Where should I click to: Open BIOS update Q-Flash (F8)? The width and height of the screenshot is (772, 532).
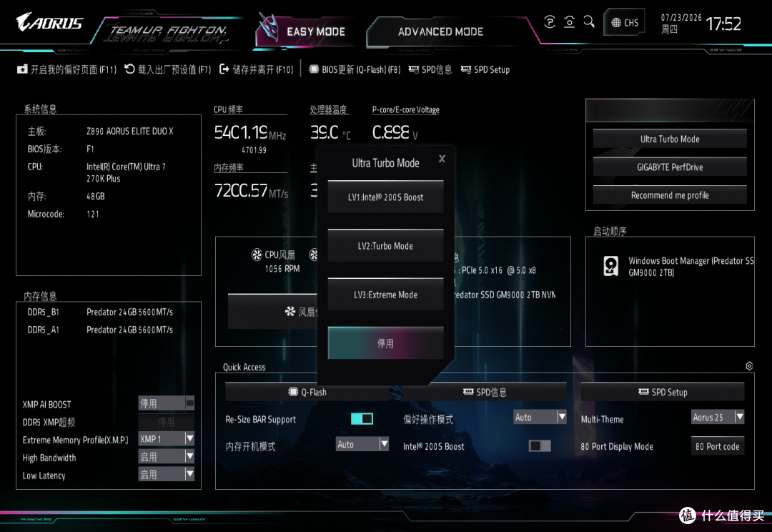[355, 69]
